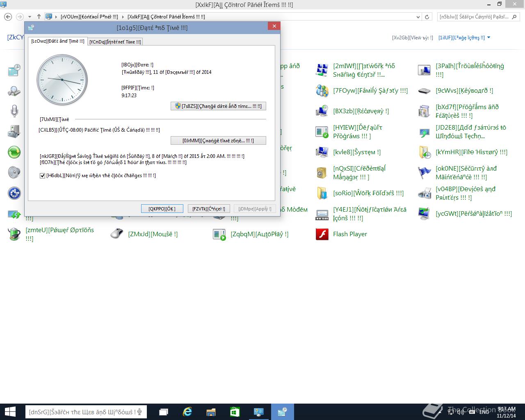Viewport: 525px width, 420px height.
Task: Click the Change time zone button
Action: click(218, 140)
